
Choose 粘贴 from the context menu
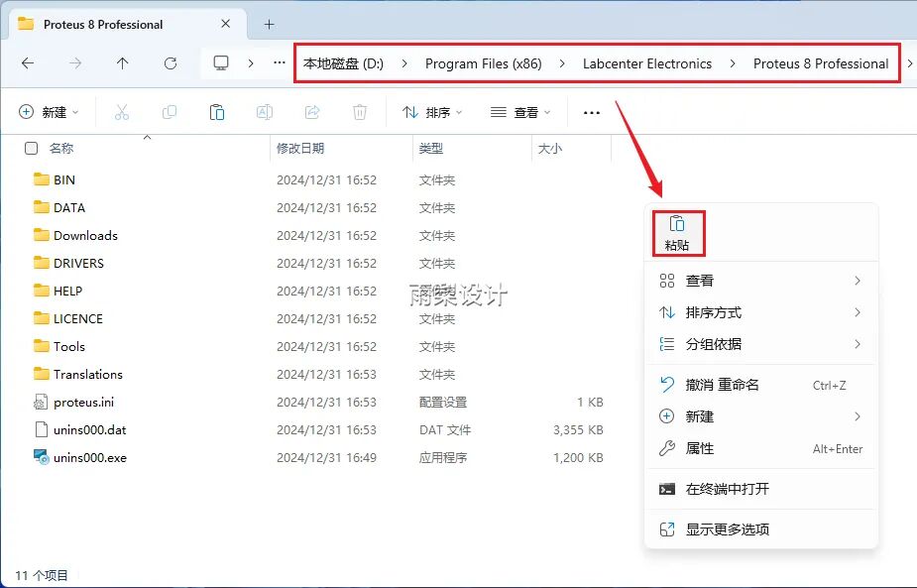678,232
